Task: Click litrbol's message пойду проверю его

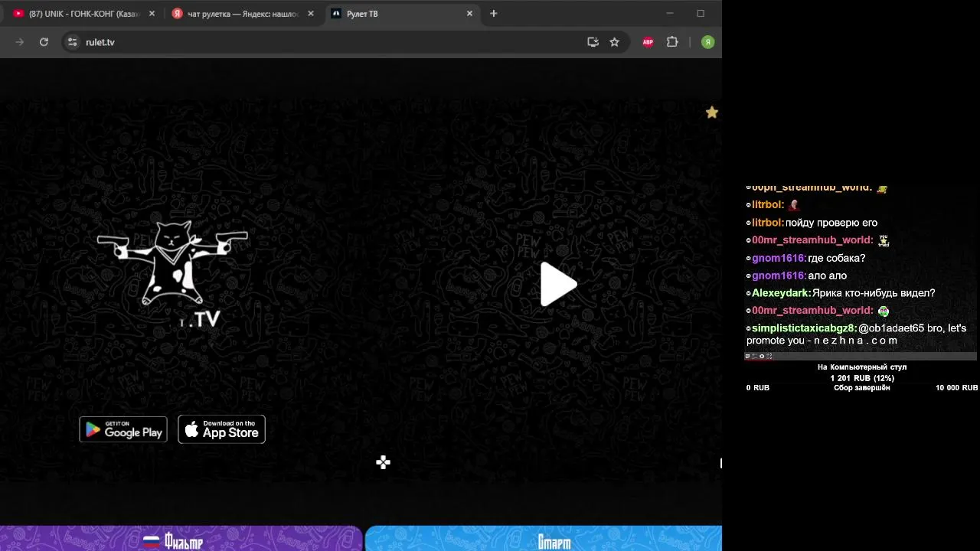Action: [x=831, y=223]
